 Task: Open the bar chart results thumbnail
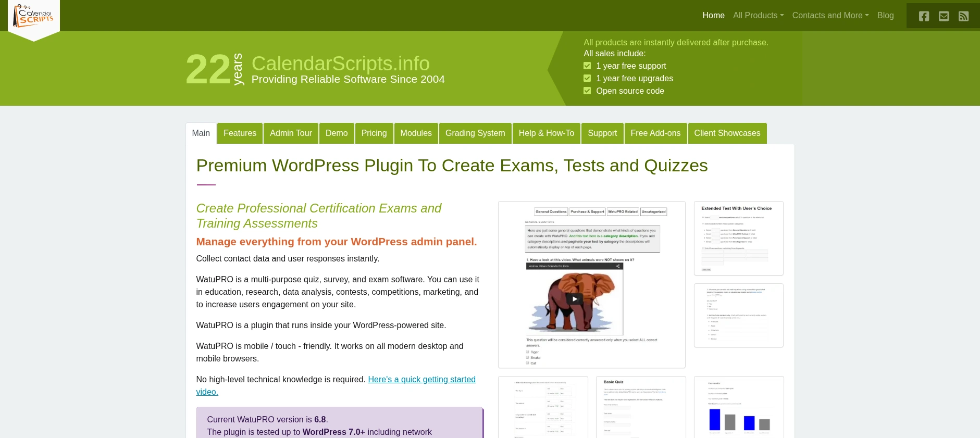tap(739, 407)
